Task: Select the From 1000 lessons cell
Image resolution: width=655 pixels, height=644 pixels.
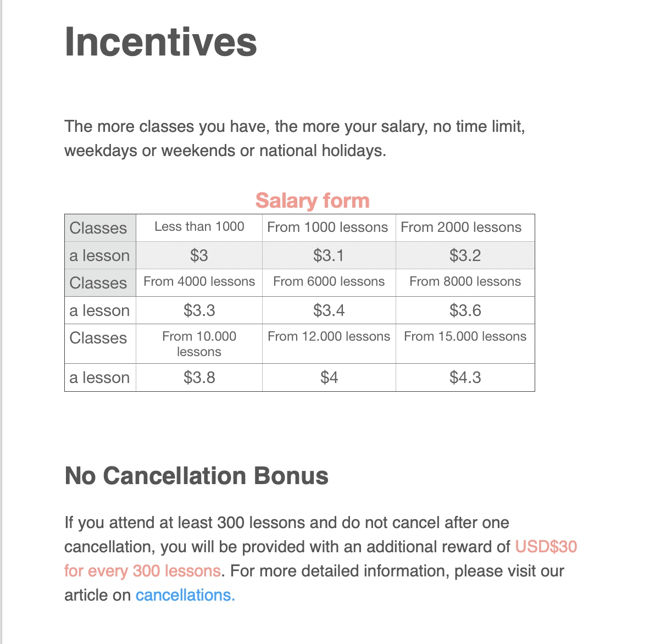Action: coord(329,227)
